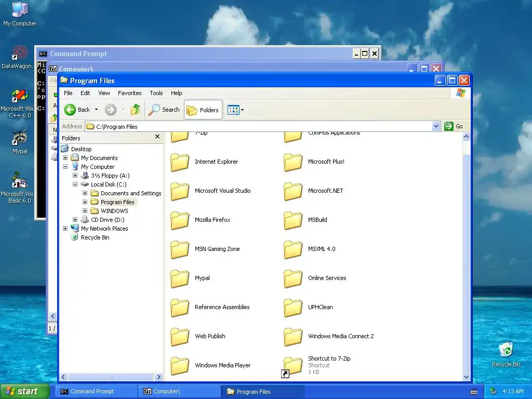Collapse the Local Disk (C:) node

[x=75, y=184]
